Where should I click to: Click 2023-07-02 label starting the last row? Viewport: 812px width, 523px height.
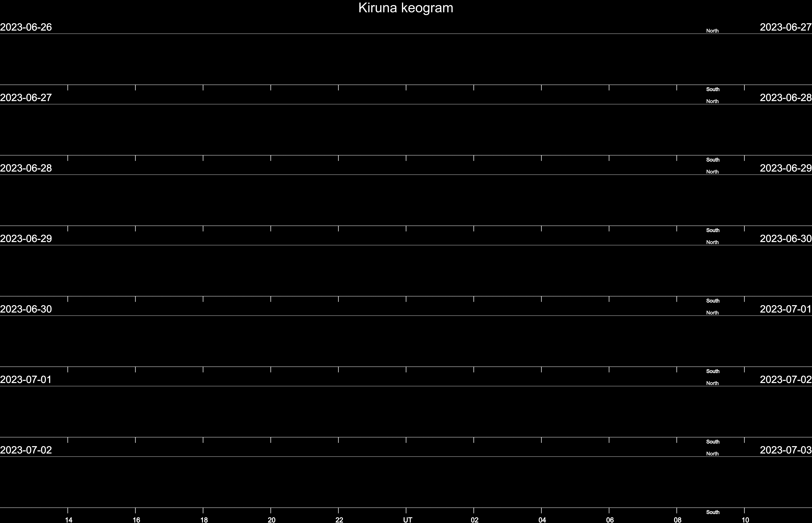pyautogui.click(x=26, y=450)
